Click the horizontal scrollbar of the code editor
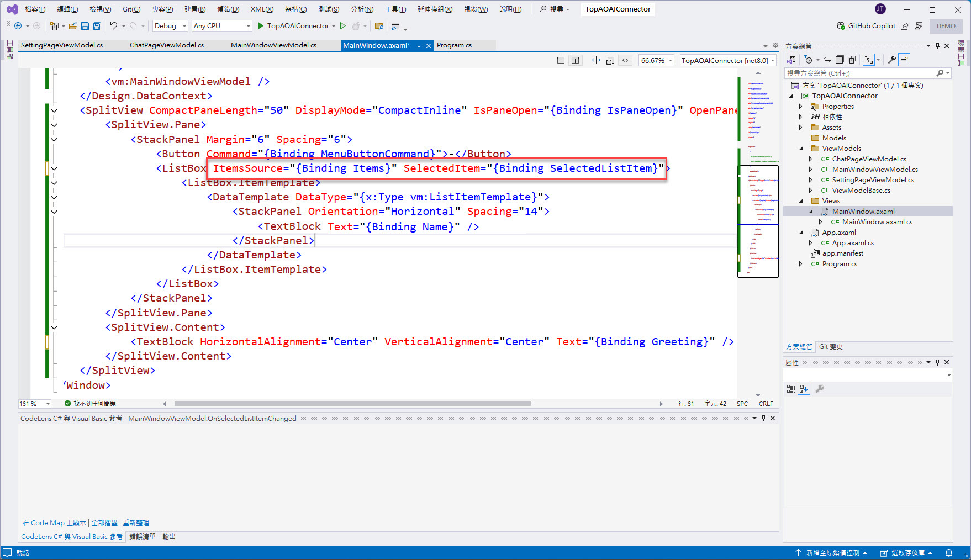Screen dimensions: 971x560 point(352,404)
